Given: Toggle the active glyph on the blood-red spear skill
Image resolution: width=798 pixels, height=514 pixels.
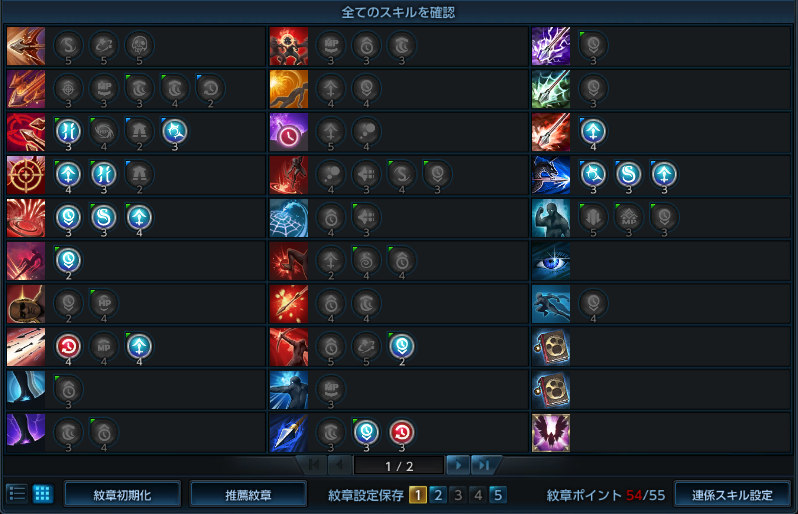Looking at the screenshot, I should click(593, 131).
